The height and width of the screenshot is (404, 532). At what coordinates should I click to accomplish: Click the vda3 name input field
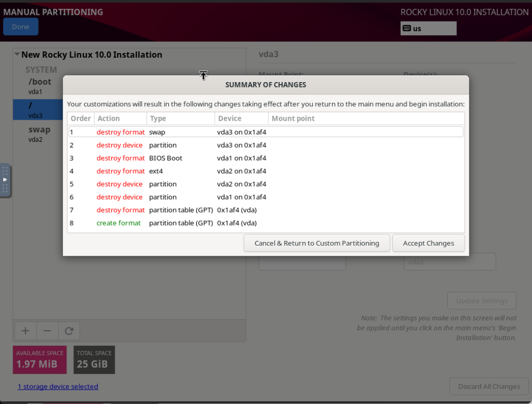(449, 262)
